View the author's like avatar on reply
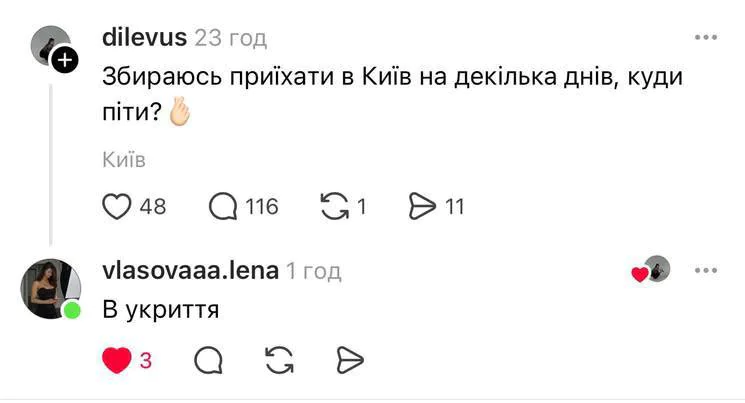Viewport: 745px width, 403px height. click(x=655, y=270)
